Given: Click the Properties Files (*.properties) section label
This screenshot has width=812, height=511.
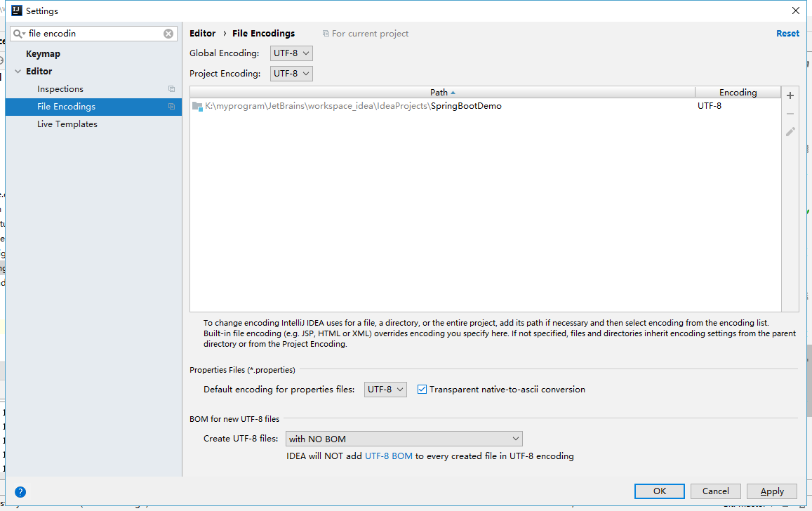Looking at the screenshot, I should 242,370.
